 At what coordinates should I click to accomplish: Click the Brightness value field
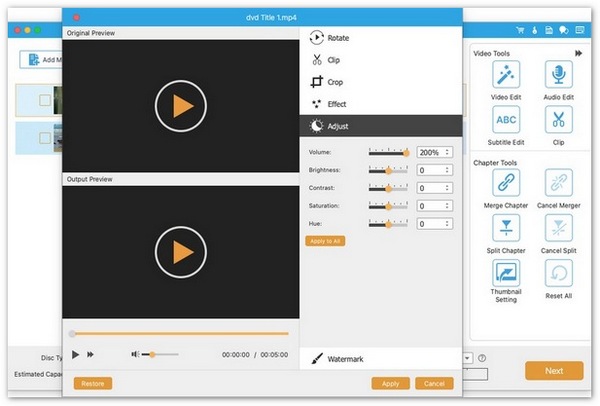(x=435, y=170)
